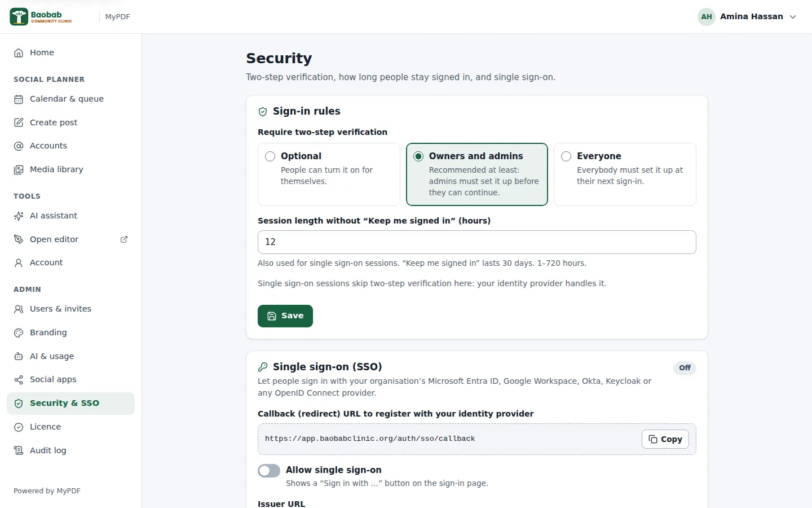Click the Open editor pen icon
812x508 pixels.
(19, 239)
